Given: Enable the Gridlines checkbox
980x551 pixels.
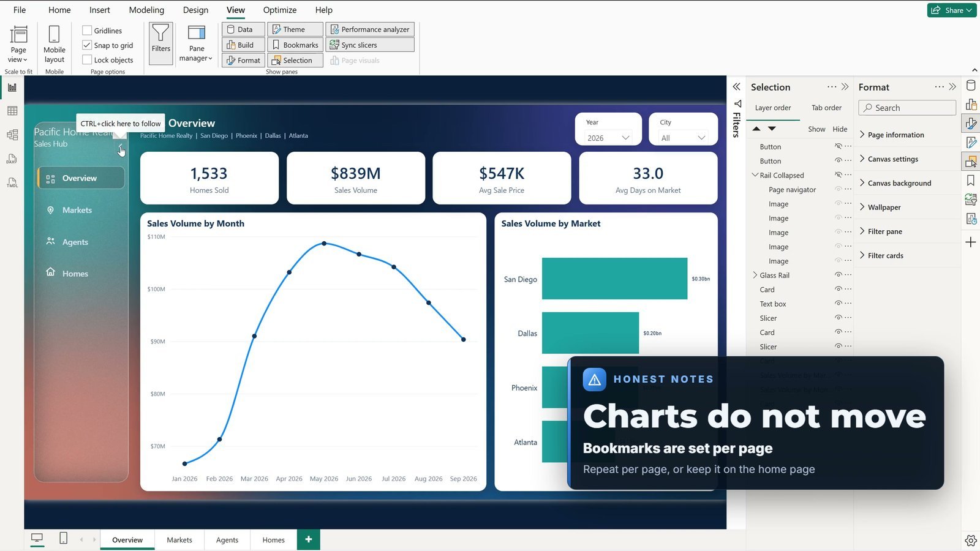Looking at the screenshot, I should coord(87,31).
